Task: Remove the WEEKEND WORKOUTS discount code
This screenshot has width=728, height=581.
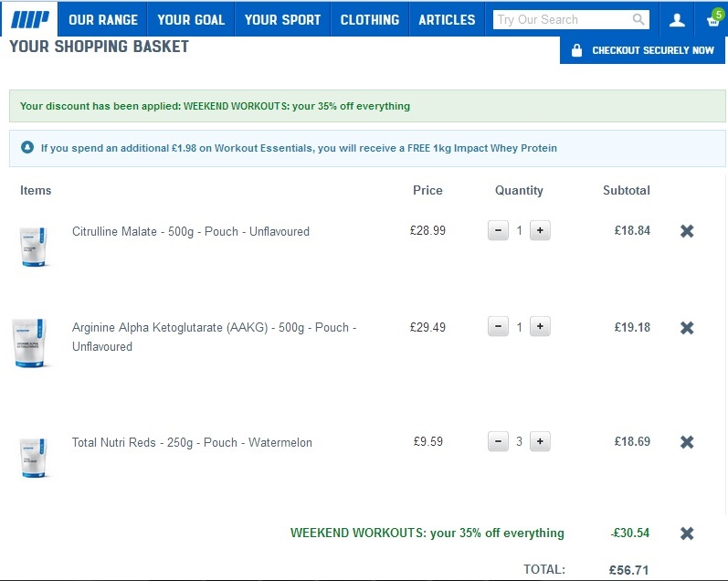Action: pyautogui.click(x=687, y=533)
